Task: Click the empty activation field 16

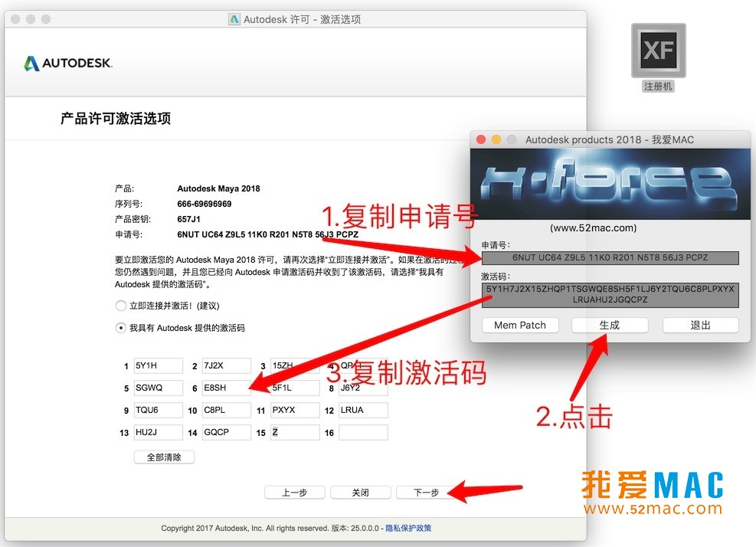Action: point(363,432)
